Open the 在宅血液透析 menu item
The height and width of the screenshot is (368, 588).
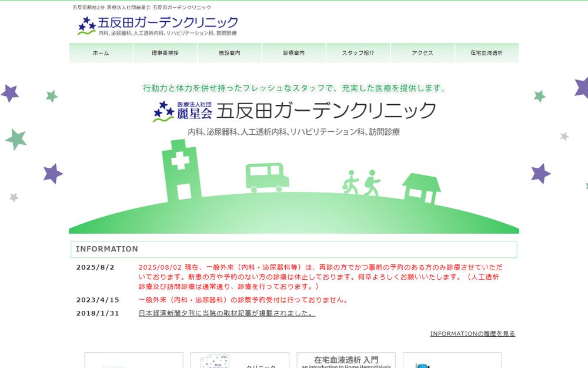(487, 53)
